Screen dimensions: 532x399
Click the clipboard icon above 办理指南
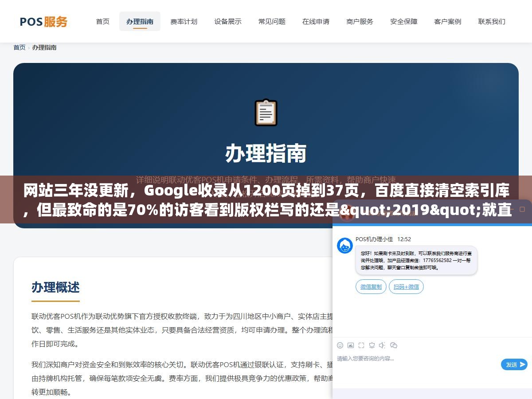click(266, 112)
